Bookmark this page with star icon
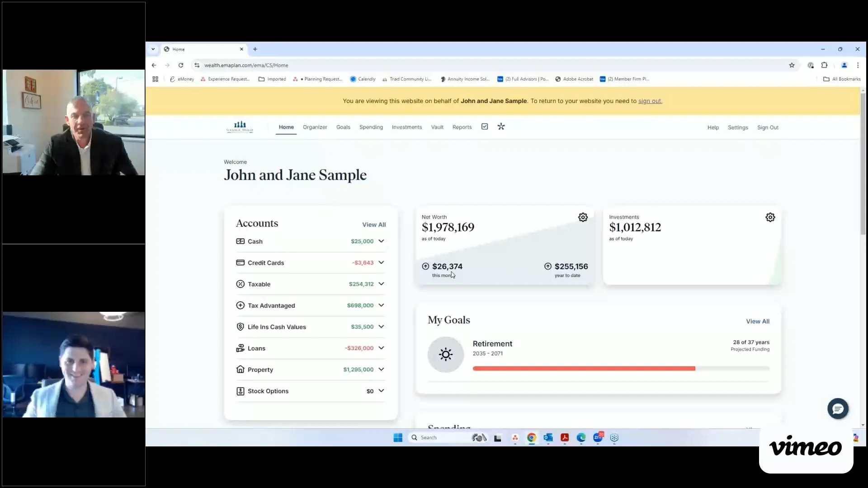Screen dimensions: 868x488 (x=792, y=65)
